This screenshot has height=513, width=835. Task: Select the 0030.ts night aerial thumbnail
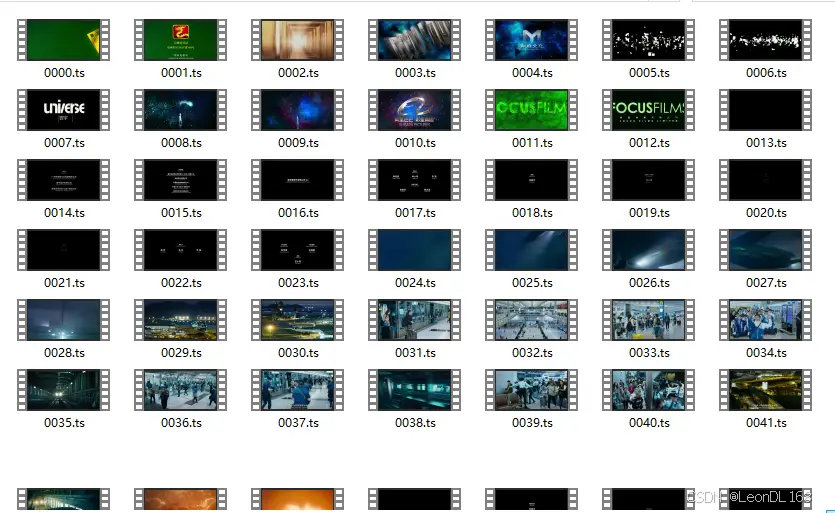(298, 320)
